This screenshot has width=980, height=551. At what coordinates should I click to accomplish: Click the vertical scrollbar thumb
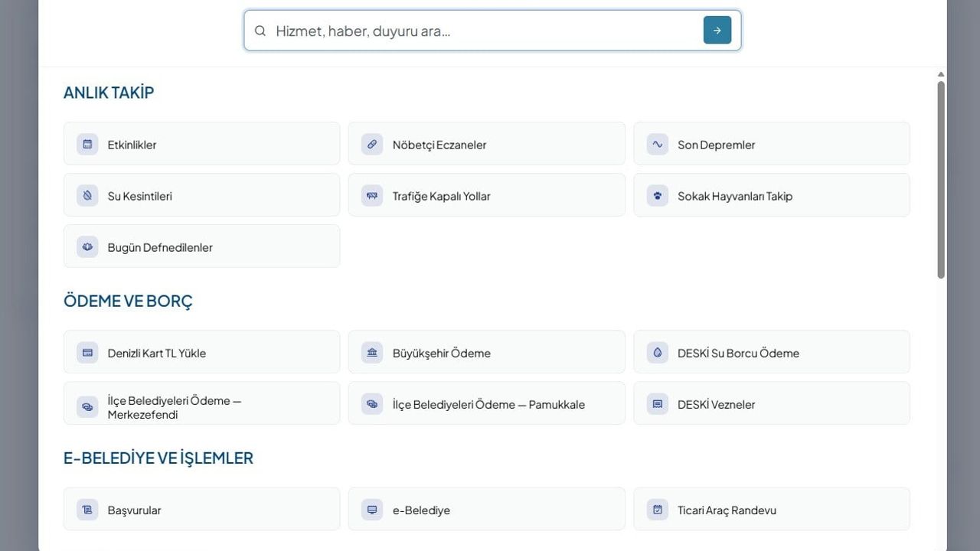coord(941,180)
